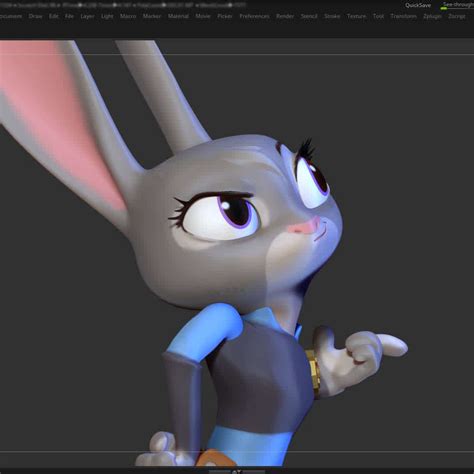Open the Stencil menu

(309, 16)
